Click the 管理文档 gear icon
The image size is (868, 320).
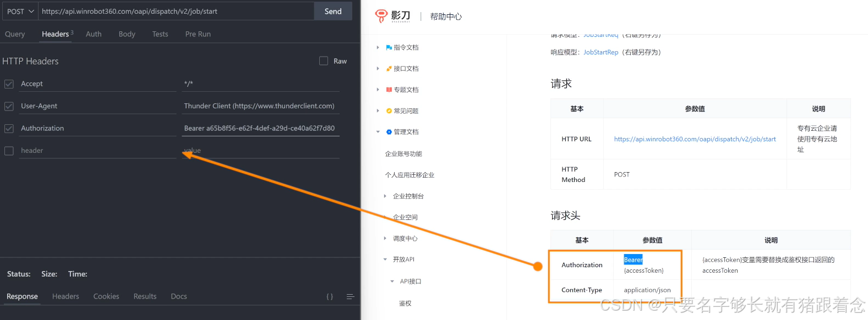389,132
